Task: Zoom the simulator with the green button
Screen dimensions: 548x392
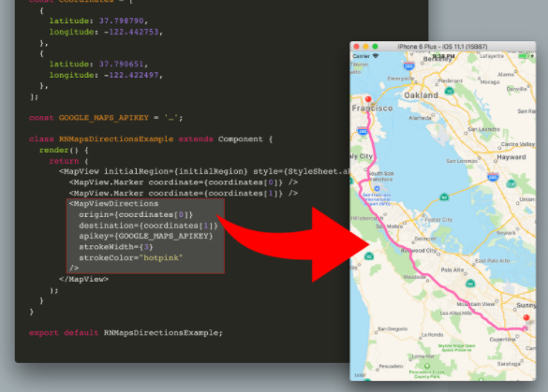Action: 375,47
